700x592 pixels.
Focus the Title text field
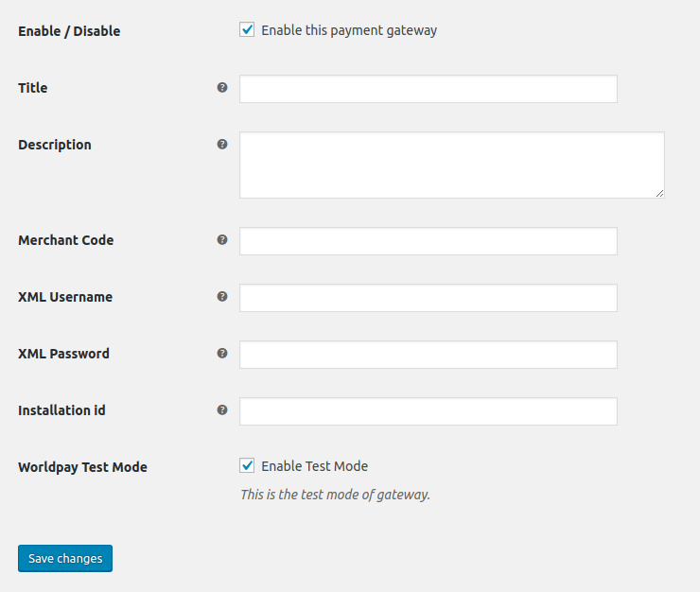click(428, 89)
